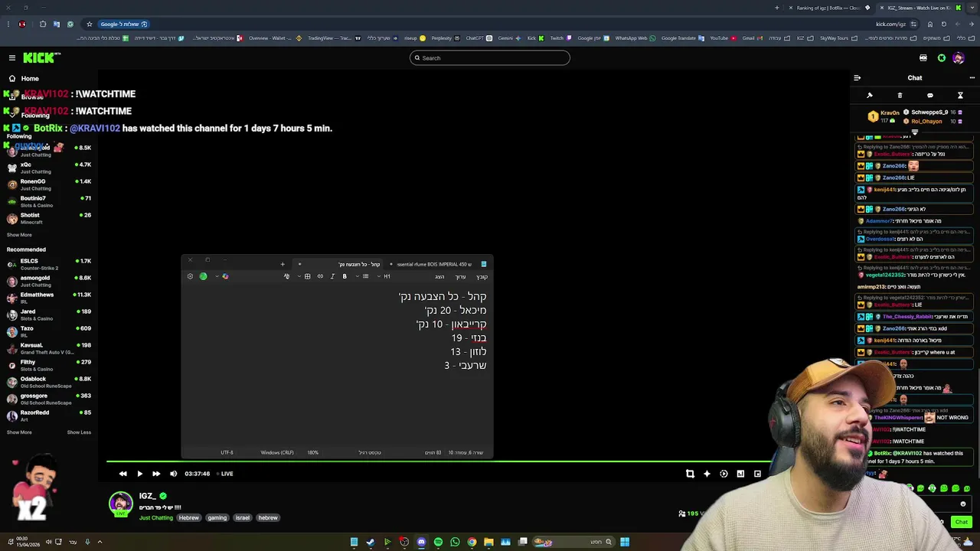Open WhatsApp from the taskbar
Viewport: 980px width, 551px height.
click(455, 542)
